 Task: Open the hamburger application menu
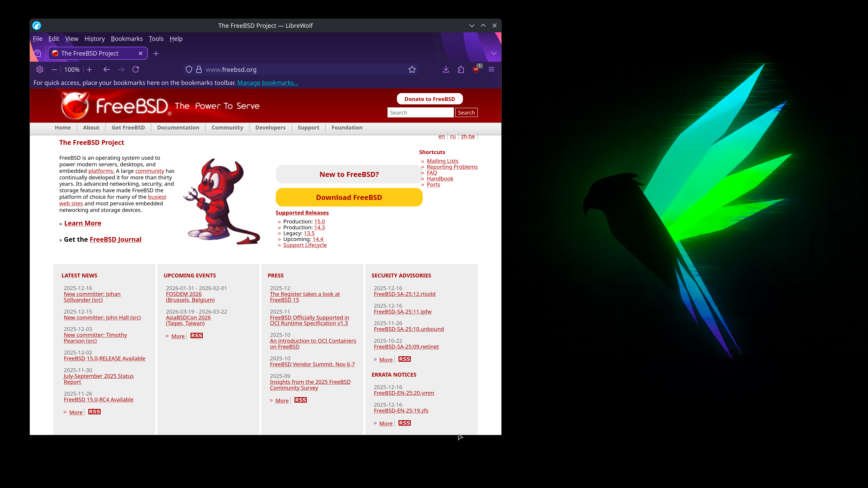tap(491, 69)
